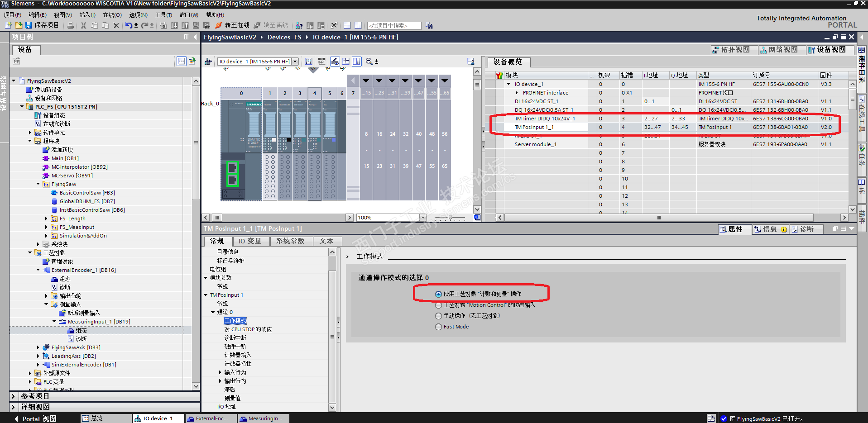Click the redo arrow icon
This screenshot has width=868, height=423.
click(x=145, y=25)
